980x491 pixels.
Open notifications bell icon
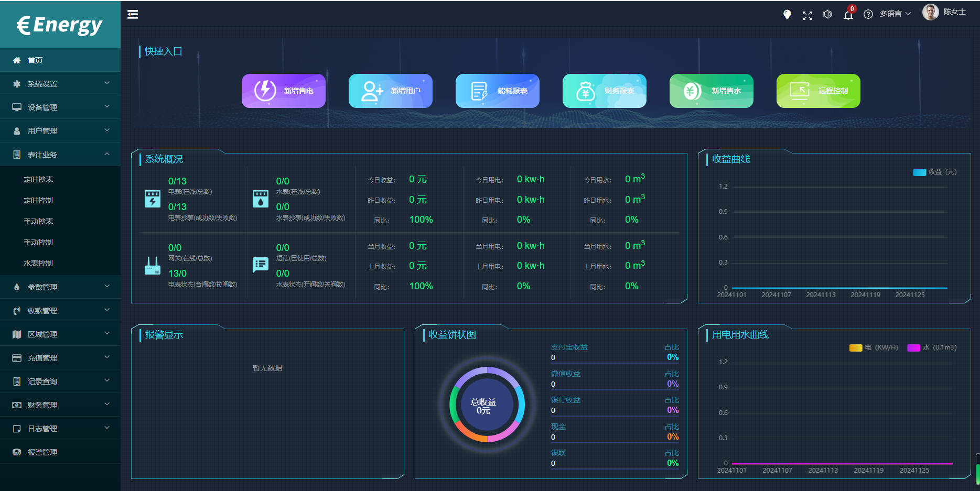848,15
